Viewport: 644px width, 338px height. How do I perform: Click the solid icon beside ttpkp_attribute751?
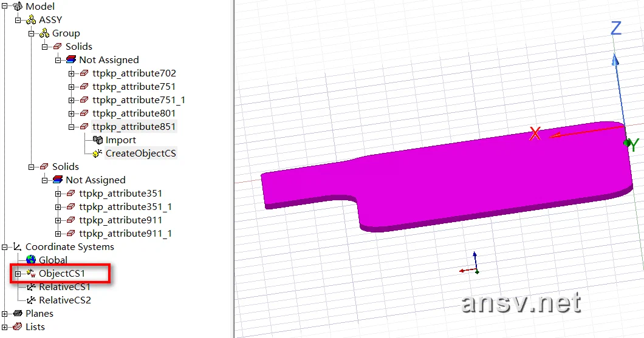(84, 87)
